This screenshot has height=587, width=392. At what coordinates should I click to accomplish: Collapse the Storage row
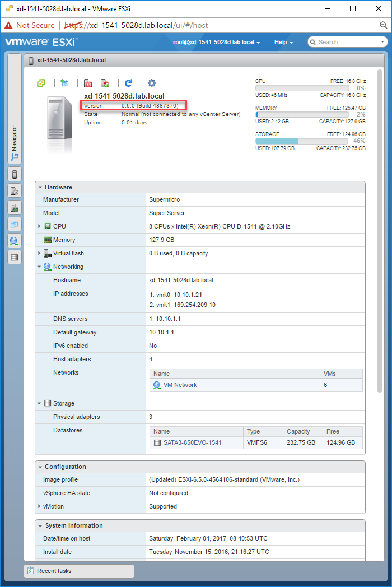pyautogui.click(x=39, y=403)
